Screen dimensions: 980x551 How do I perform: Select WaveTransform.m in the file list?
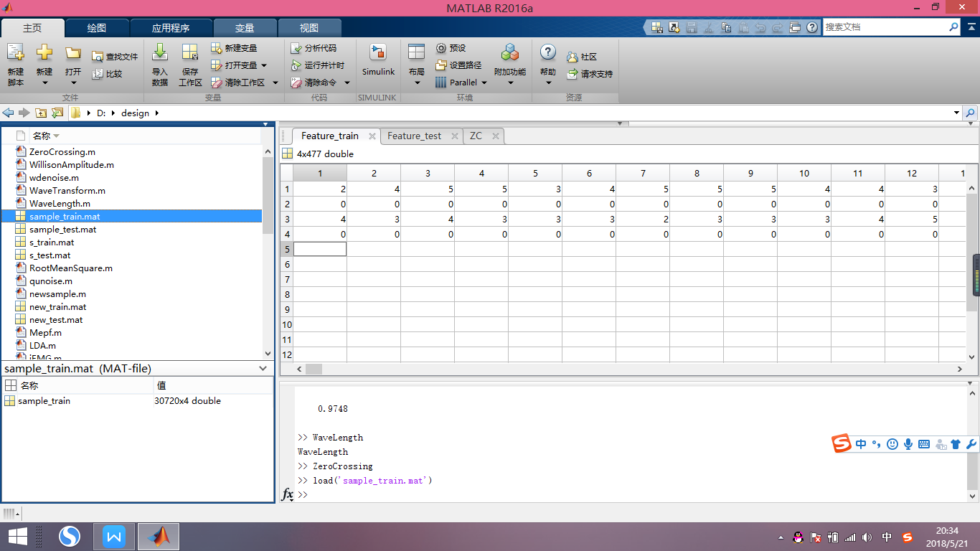(x=67, y=191)
